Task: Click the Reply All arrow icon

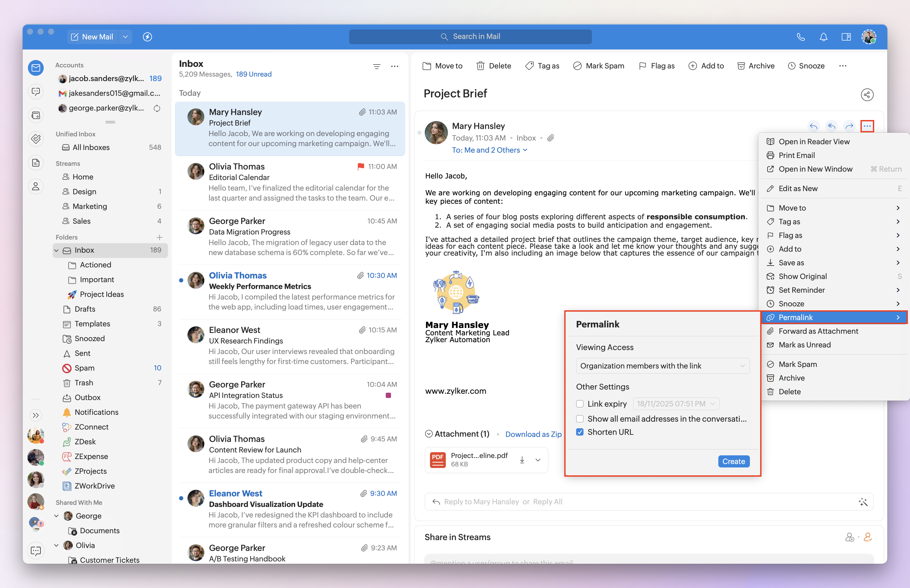Action: (831, 126)
